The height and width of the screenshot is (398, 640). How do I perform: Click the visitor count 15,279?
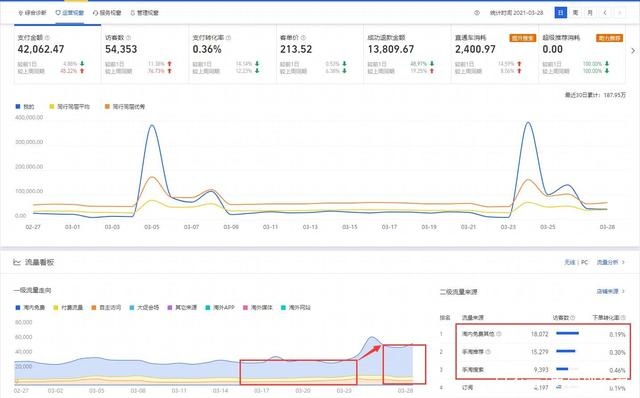pyautogui.click(x=540, y=351)
